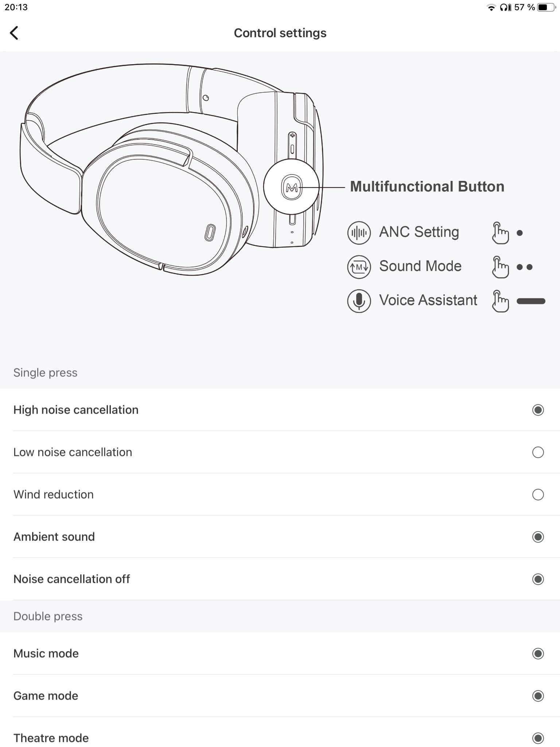The image size is (560, 747).
Task: Tap the Sound Mode icon
Action: click(359, 267)
